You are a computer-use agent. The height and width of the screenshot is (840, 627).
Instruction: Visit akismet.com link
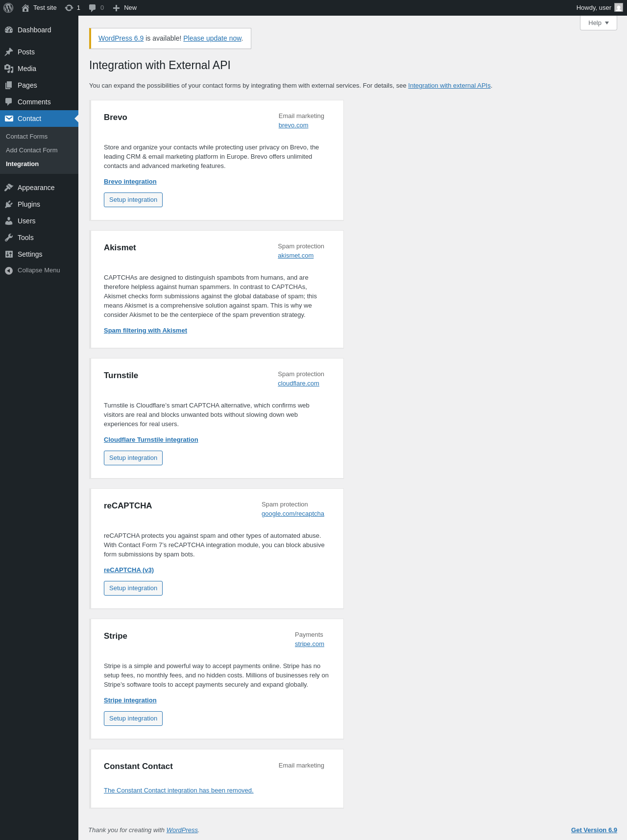pos(295,256)
